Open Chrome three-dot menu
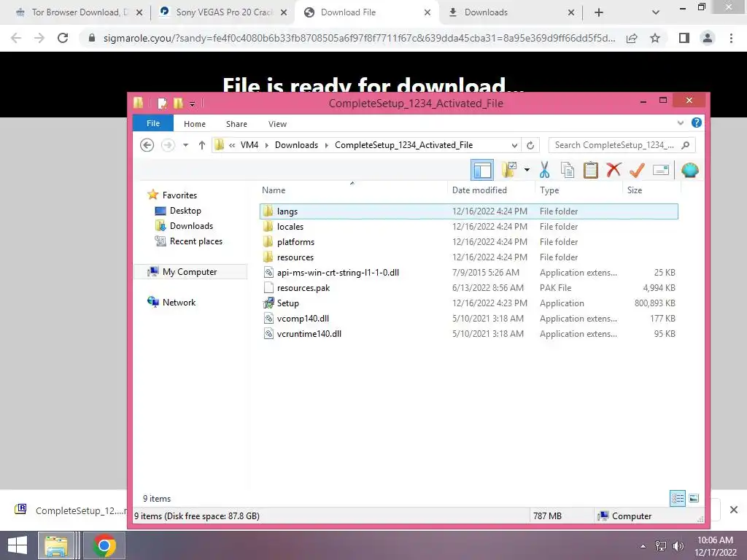747x560 pixels. point(731,38)
